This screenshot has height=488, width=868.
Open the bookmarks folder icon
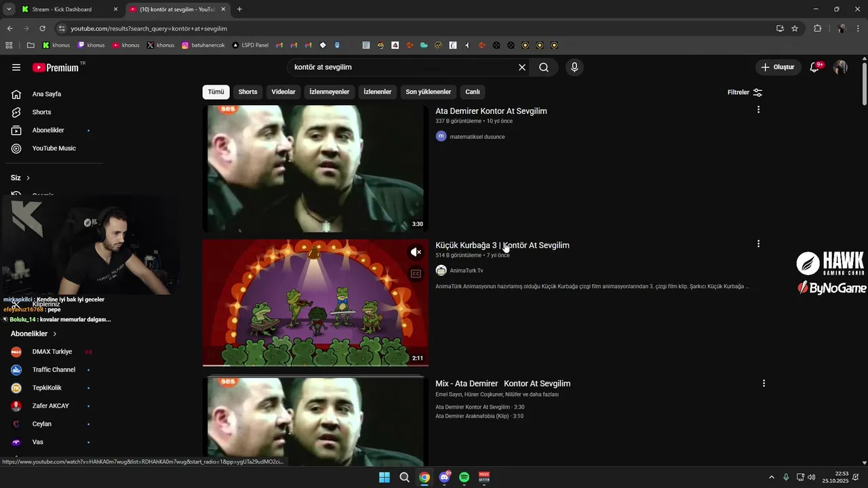pyautogui.click(x=31, y=45)
